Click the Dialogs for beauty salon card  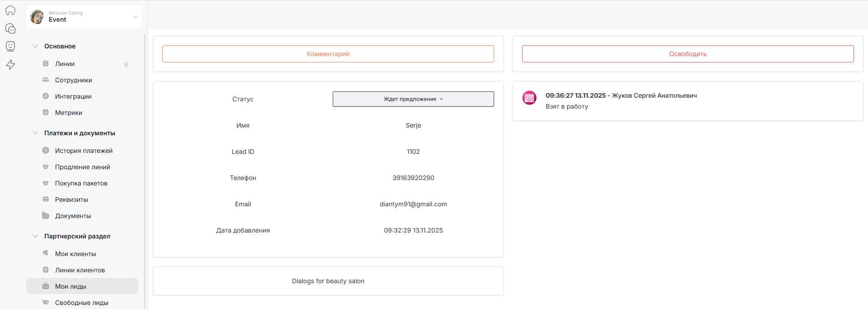point(328,281)
